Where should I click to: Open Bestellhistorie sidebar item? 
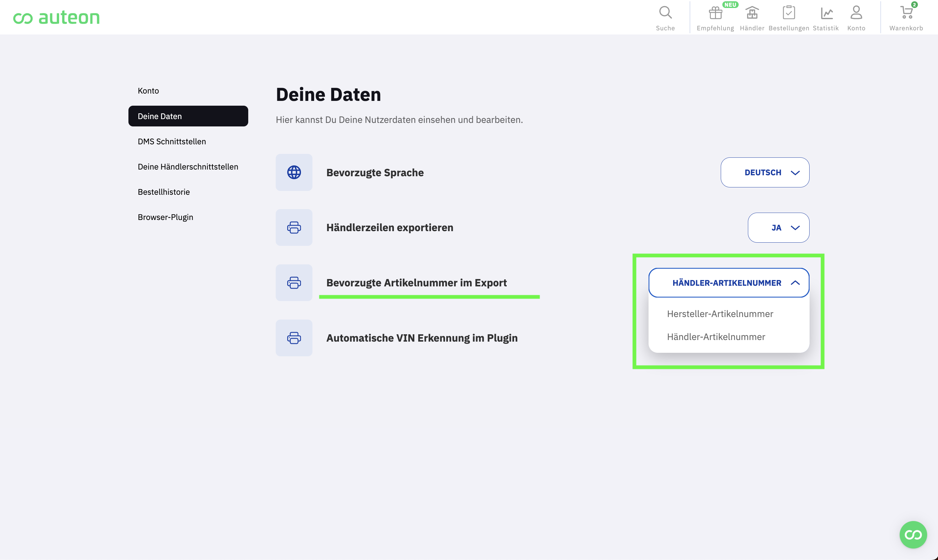(x=164, y=192)
